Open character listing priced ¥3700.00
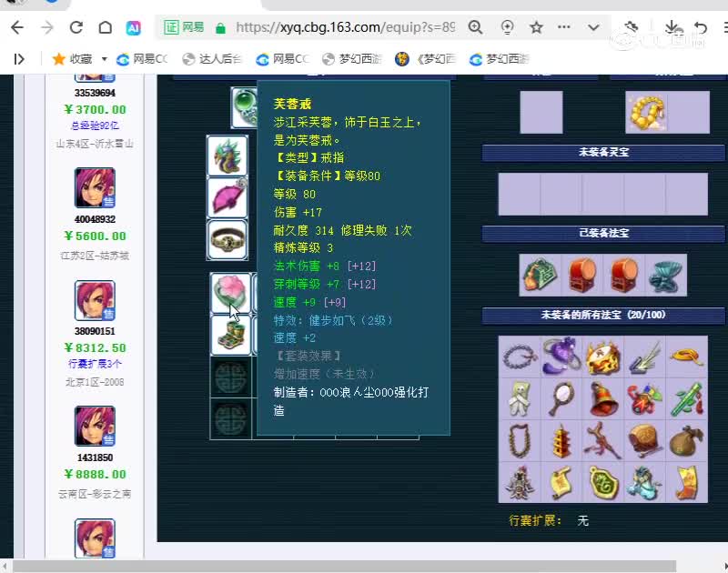Screen dimensions: 728x573 (95, 109)
